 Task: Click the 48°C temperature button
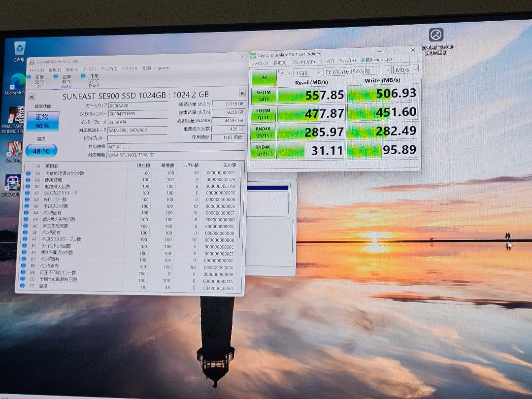(42, 151)
